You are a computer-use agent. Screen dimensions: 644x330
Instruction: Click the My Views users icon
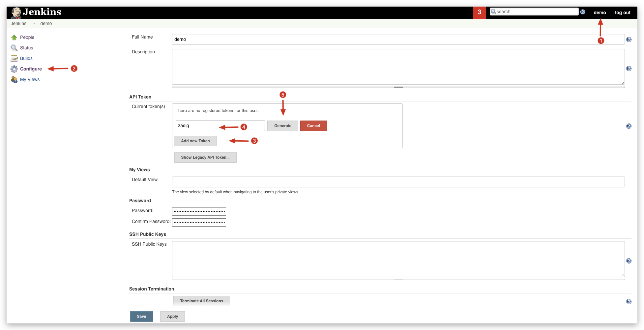pos(14,79)
